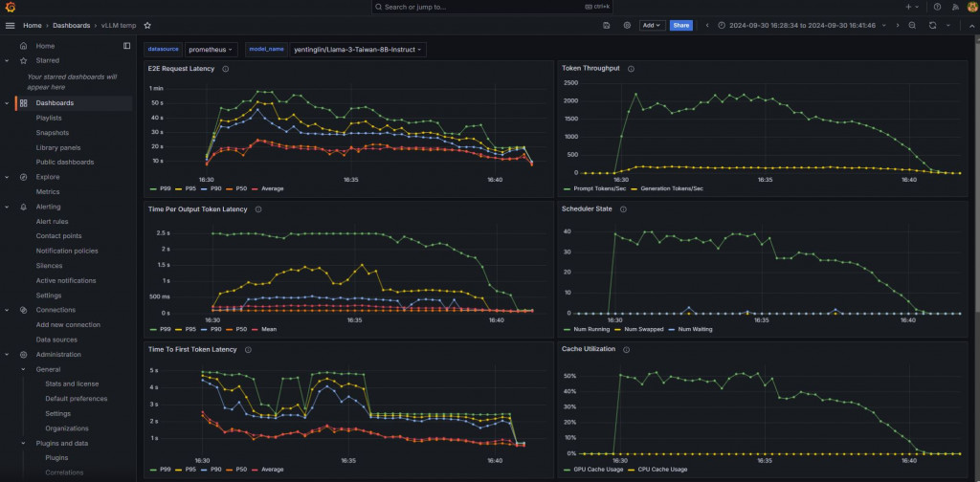The height and width of the screenshot is (482, 980).
Task: Click the Dashboards breadcrumb link
Action: (71, 26)
